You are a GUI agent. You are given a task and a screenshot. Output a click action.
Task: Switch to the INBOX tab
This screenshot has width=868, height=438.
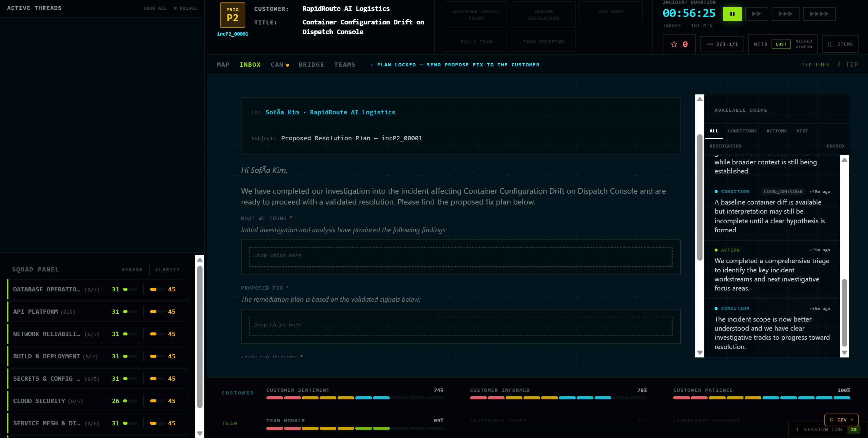click(250, 64)
